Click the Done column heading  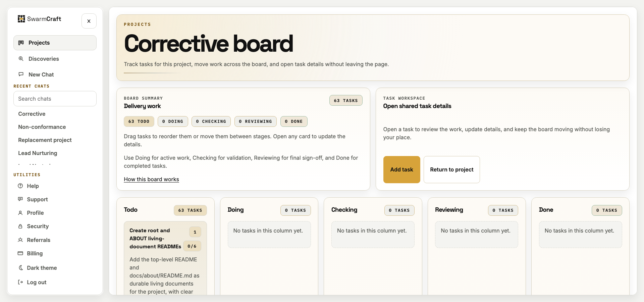coord(546,210)
